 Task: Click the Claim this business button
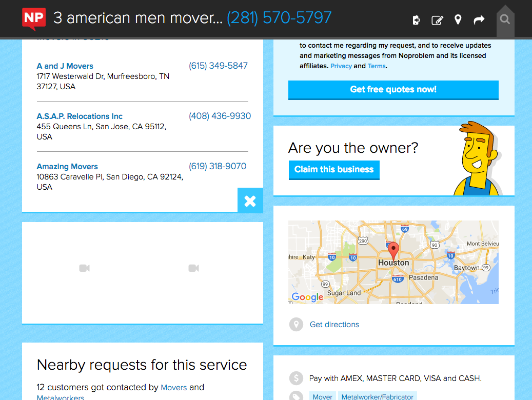click(334, 170)
